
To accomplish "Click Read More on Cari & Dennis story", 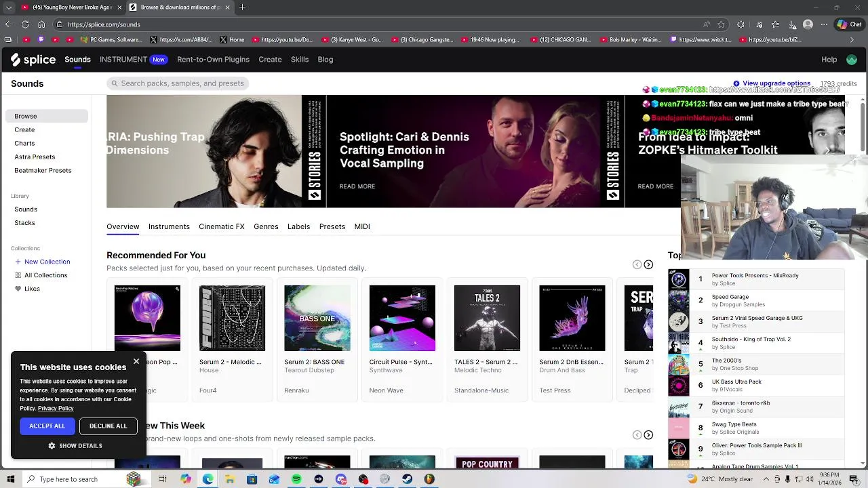I will (357, 186).
